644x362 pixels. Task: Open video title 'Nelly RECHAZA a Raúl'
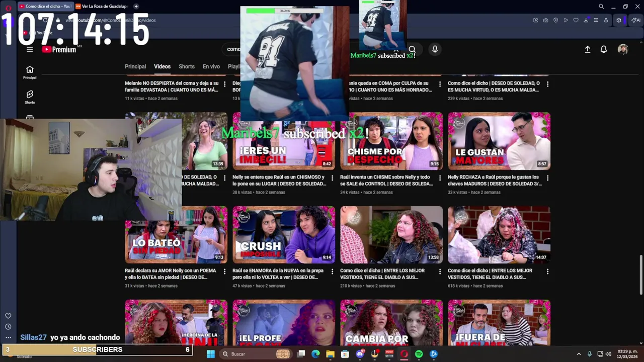(494, 180)
